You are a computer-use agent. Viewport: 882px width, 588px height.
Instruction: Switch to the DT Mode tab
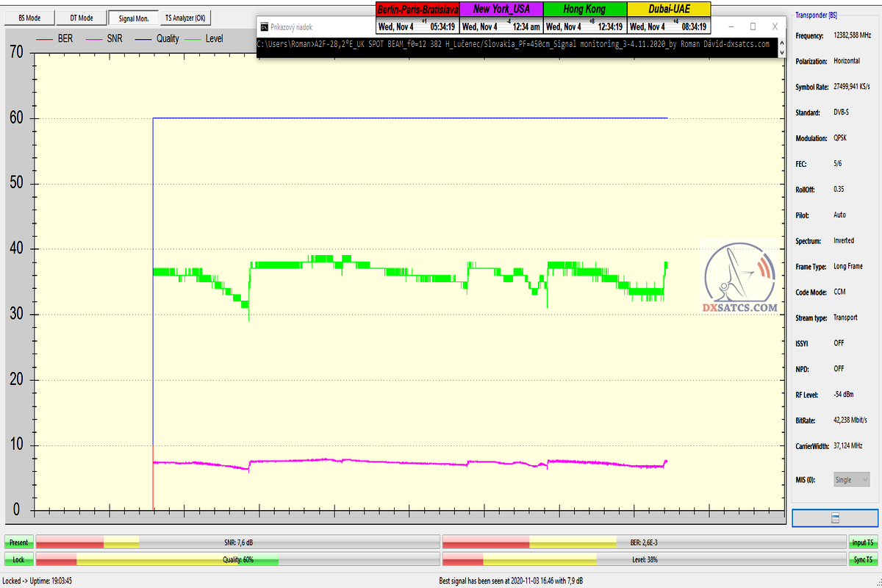coord(82,18)
